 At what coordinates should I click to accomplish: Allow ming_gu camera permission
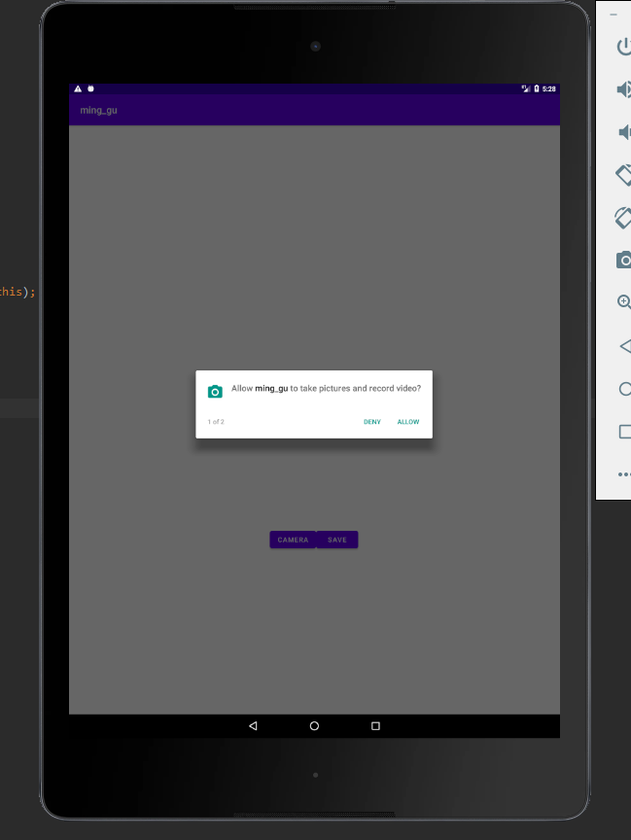coord(407,422)
